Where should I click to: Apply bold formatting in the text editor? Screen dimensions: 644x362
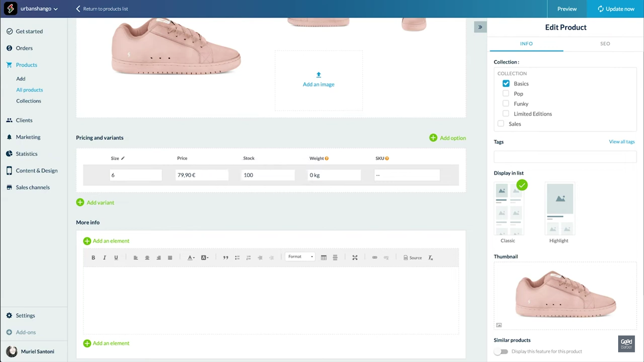click(x=93, y=257)
